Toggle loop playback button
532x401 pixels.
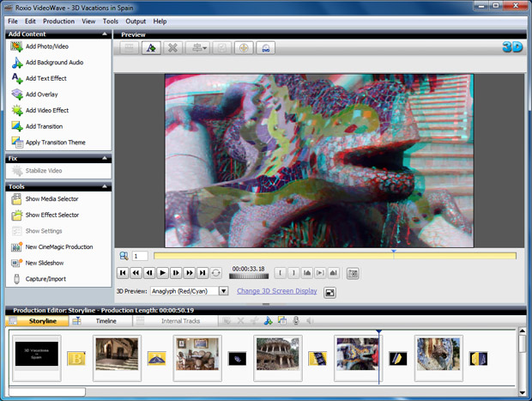215,273
